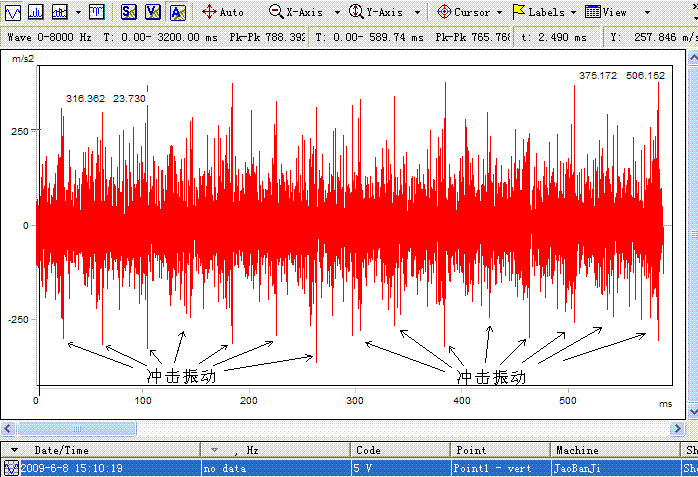The image size is (698, 477).
Task: Click the X-Axis zoom magnifier icon
Action: [276, 12]
